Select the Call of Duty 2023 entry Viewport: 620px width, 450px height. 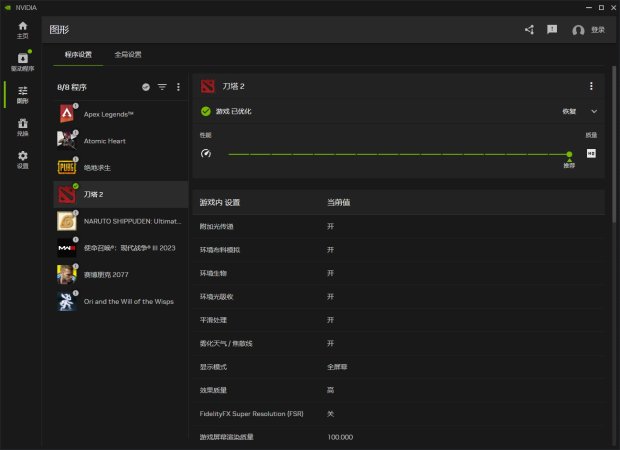121,248
